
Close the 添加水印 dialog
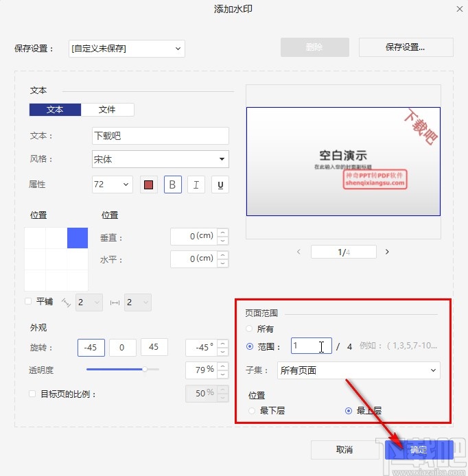click(460, 9)
